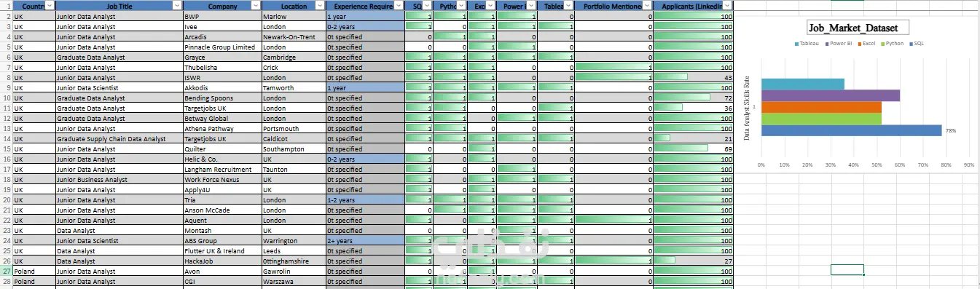Select the Southampton location cell
The width and height of the screenshot is (980, 289).
click(294, 149)
